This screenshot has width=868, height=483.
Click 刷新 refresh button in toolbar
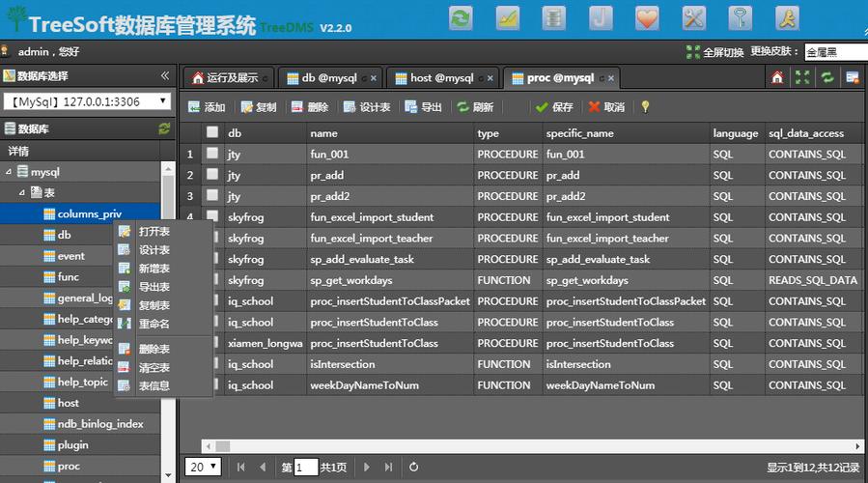click(475, 107)
